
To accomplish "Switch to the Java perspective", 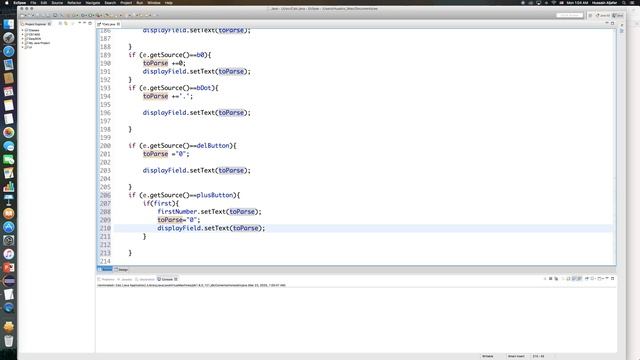I will pyautogui.click(x=618, y=15).
